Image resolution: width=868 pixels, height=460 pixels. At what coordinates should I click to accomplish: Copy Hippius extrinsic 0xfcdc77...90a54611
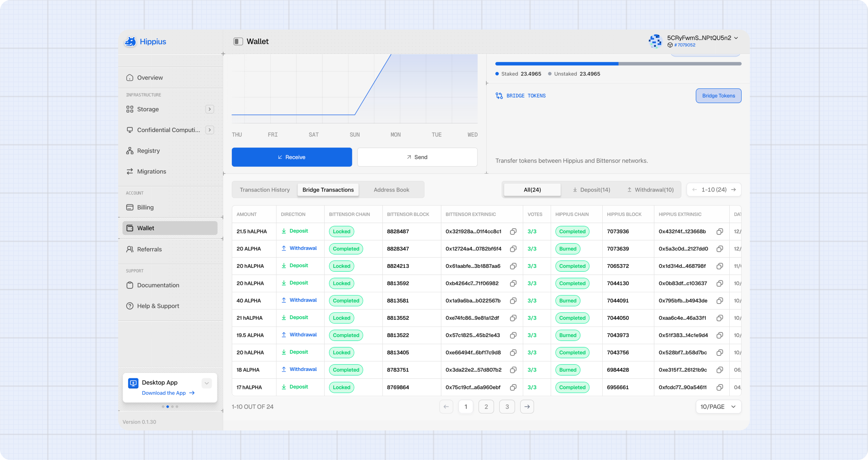pyautogui.click(x=720, y=387)
